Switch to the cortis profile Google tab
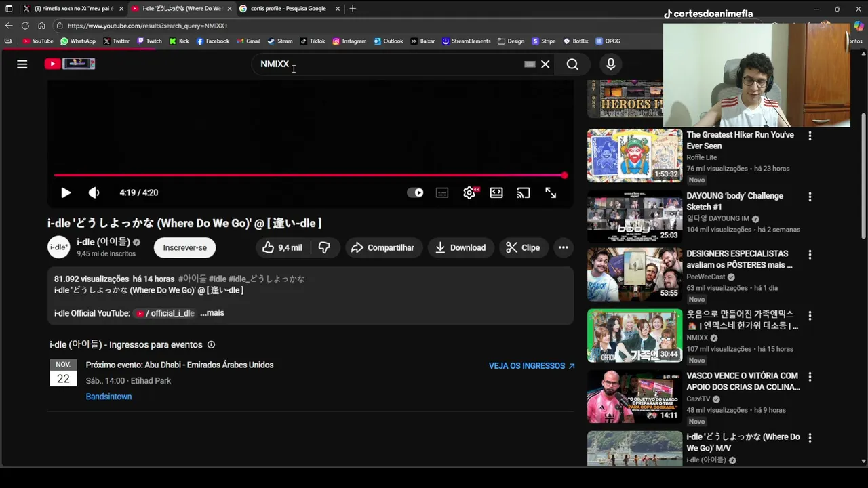 click(x=288, y=9)
